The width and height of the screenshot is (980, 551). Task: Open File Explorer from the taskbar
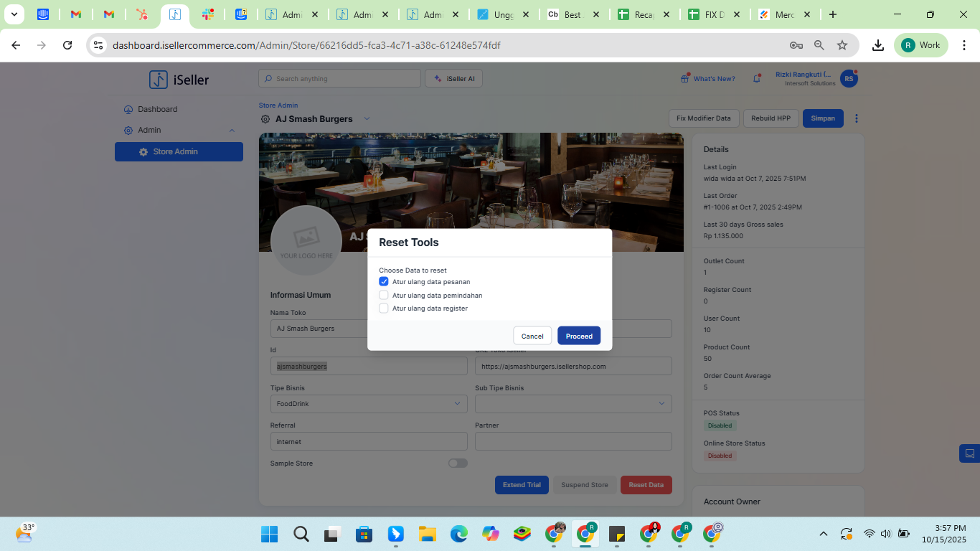coord(428,534)
